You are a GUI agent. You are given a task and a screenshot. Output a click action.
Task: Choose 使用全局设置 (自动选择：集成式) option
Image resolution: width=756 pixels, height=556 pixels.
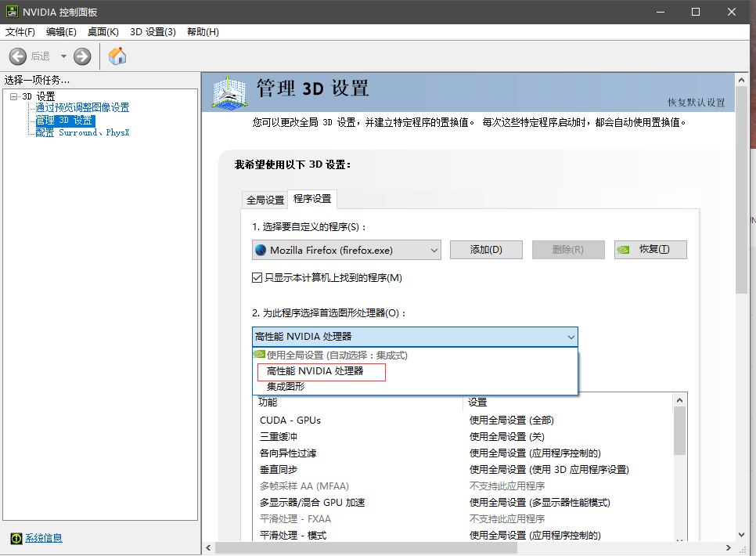click(415, 356)
